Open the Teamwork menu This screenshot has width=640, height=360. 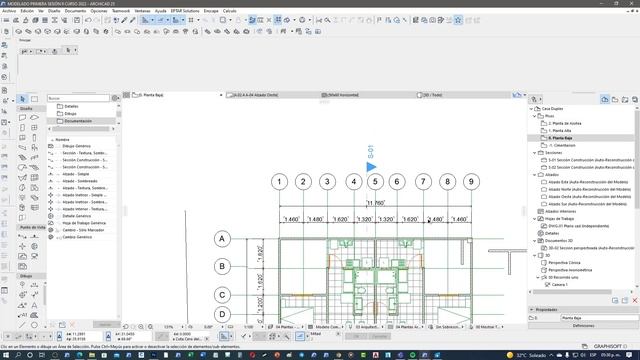click(x=121, y=11)
